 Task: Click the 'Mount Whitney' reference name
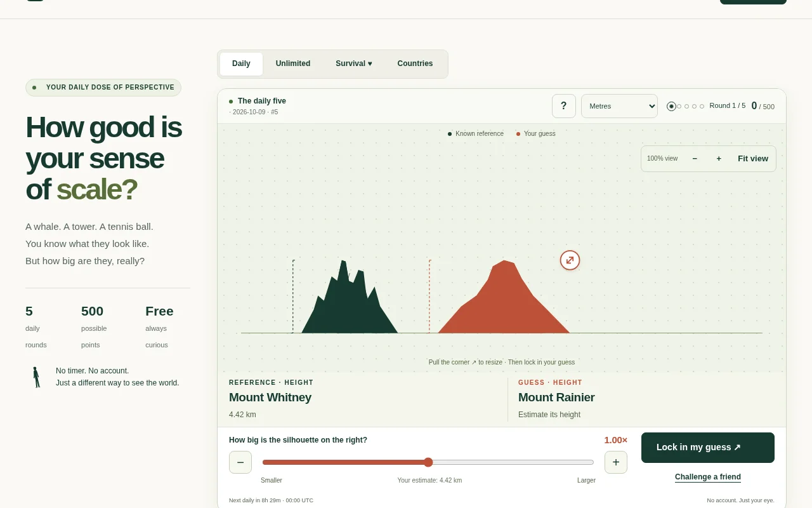[270, 398]
